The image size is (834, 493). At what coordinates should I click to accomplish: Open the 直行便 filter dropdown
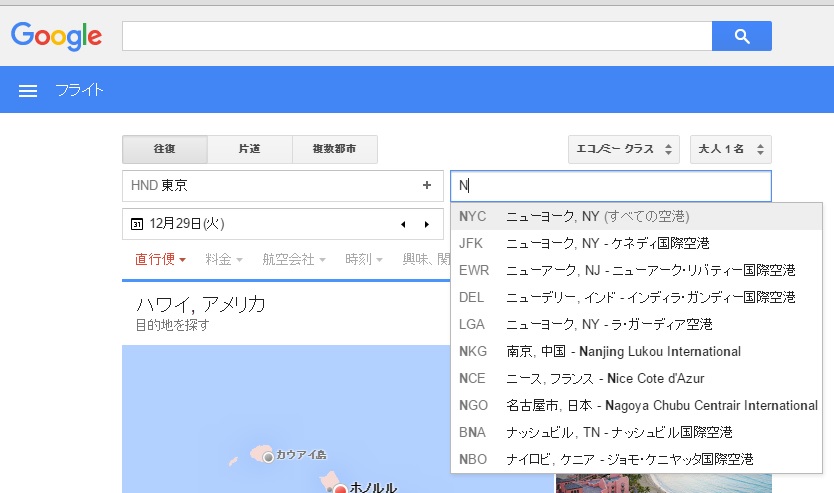tap(160, 259)
